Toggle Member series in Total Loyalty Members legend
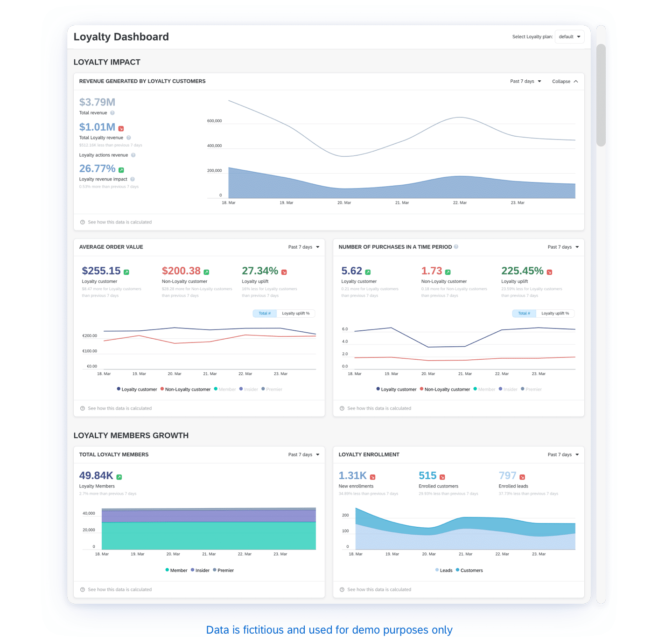The image size is (672, 642). click(176, 570)
